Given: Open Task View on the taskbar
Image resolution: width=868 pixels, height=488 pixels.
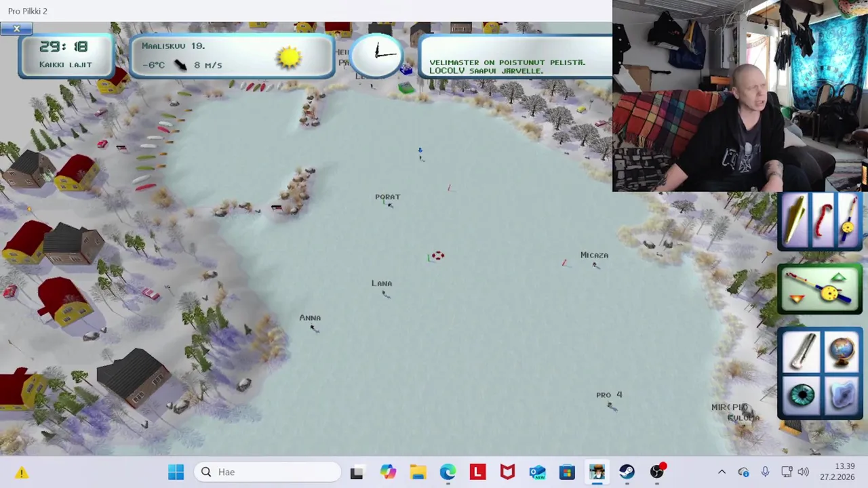Looking at the screenshot, I should (357, 472).
